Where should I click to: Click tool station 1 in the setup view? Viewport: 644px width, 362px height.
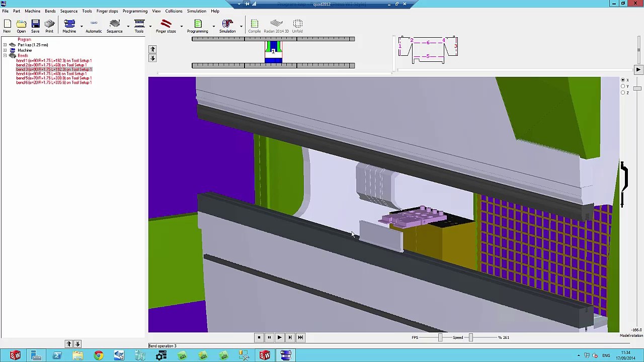pos(273,52)
